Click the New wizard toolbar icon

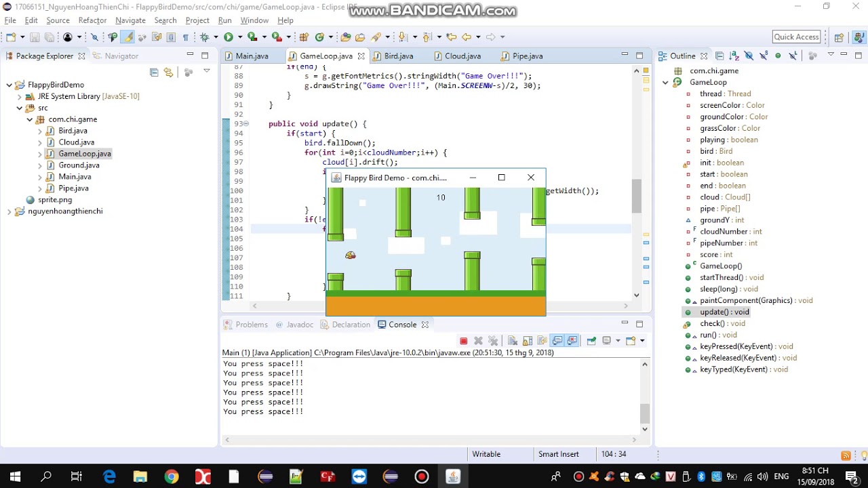[x=11, y=37]
